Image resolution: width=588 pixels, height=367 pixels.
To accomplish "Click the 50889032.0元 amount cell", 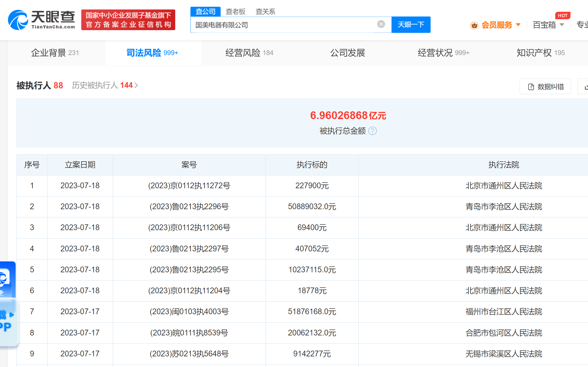I will click(x=312, y=207).
